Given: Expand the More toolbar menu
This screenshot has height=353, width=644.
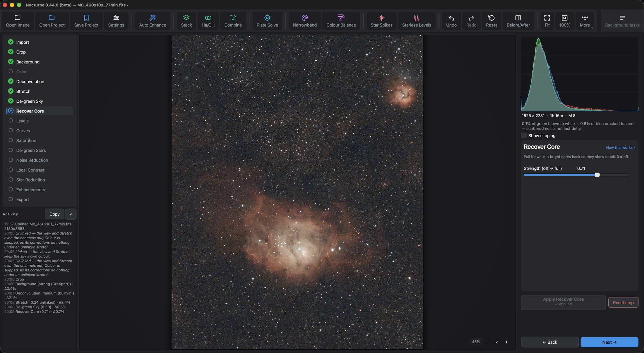Looking at the screenshot, I should click(x=585, y=21).
